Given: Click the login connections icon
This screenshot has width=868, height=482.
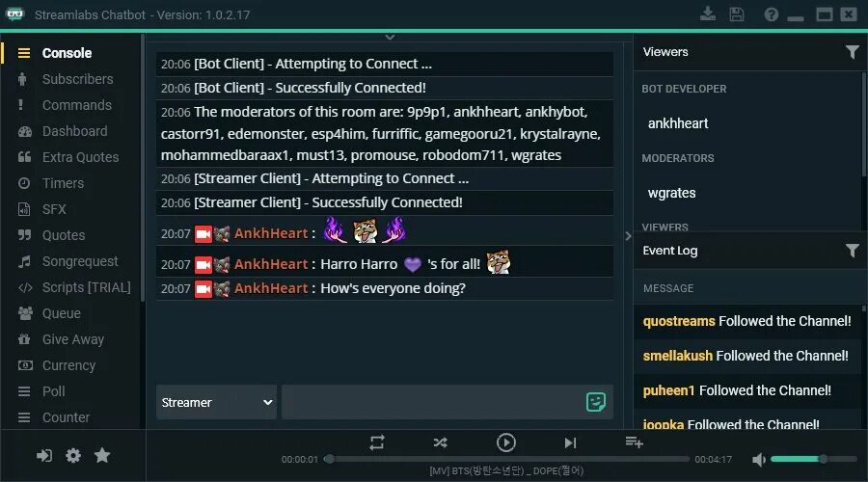Looking at the screenshot, I should (x=44, y=455).
